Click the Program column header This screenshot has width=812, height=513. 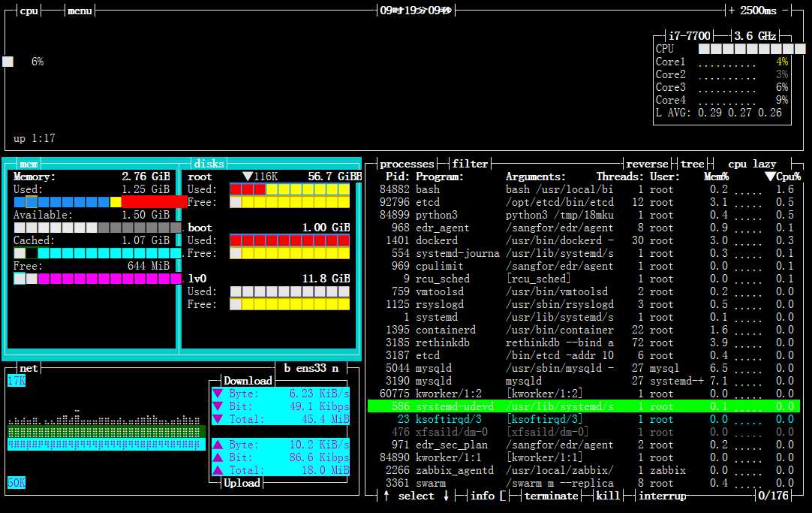440,177
